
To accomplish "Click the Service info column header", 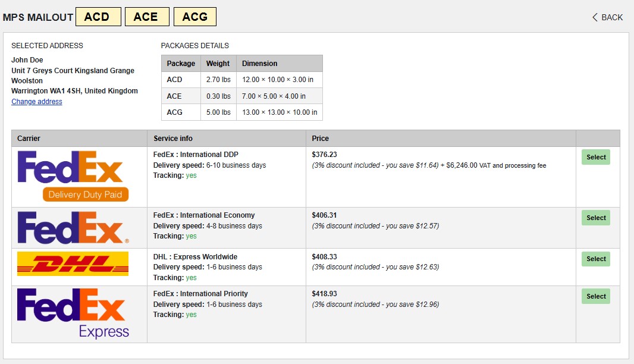I will [x=173, y=139].
